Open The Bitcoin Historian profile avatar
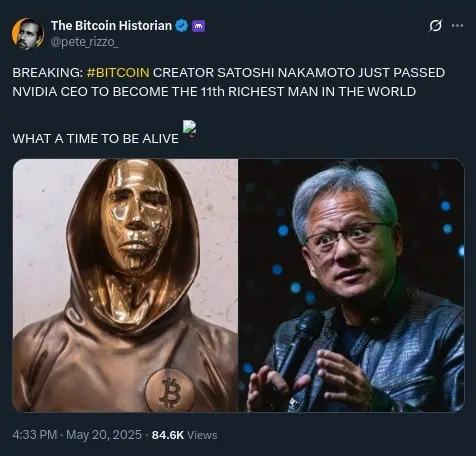 click(28, 34)
